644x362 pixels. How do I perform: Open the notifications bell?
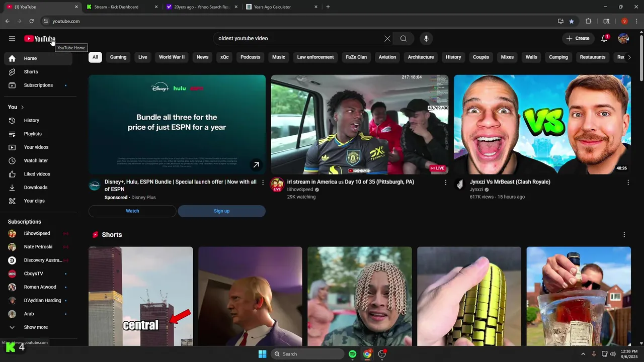(x=604, y=39)
